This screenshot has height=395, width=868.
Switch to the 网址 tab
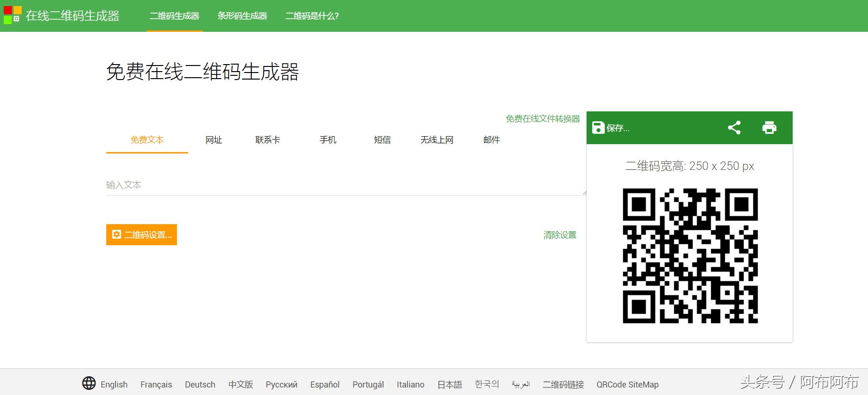click(x=214, y=140)
